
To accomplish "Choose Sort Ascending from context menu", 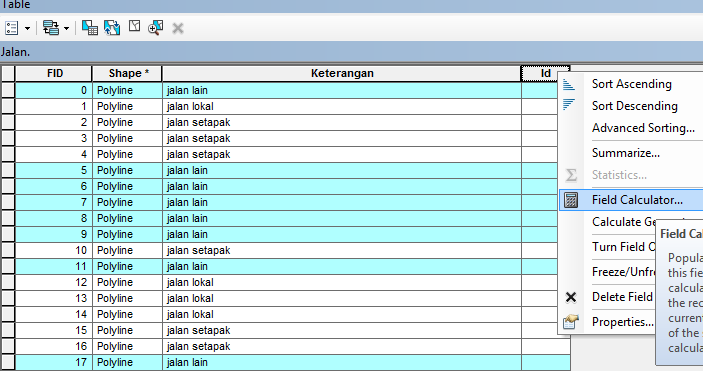I will 631,84.
